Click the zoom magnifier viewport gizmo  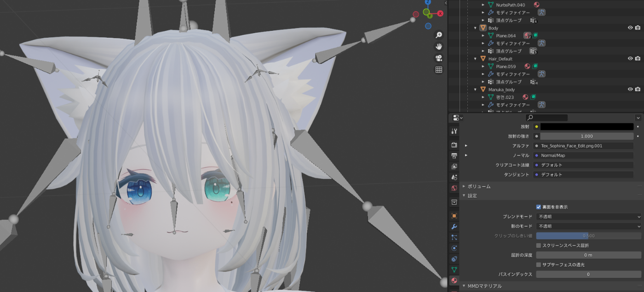pyautogui.click(x=439, y=35)
